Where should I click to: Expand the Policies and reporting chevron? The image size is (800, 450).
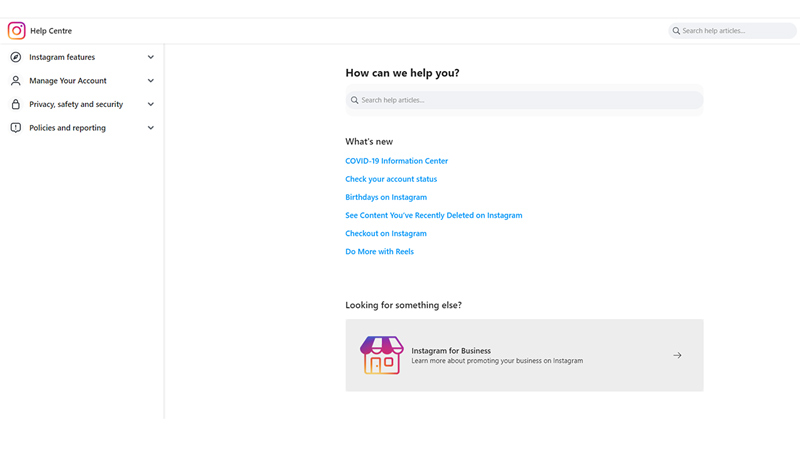tap(151, 128)
